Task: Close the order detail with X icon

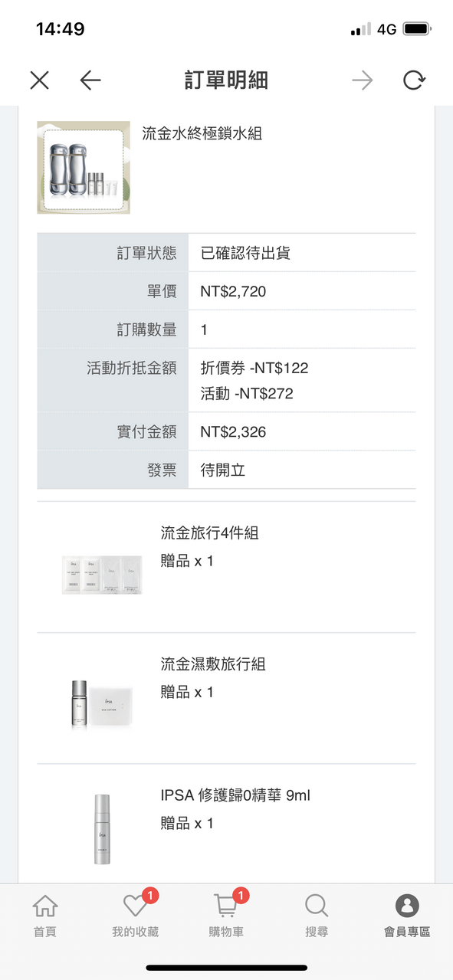Action: tap(39, 80)
